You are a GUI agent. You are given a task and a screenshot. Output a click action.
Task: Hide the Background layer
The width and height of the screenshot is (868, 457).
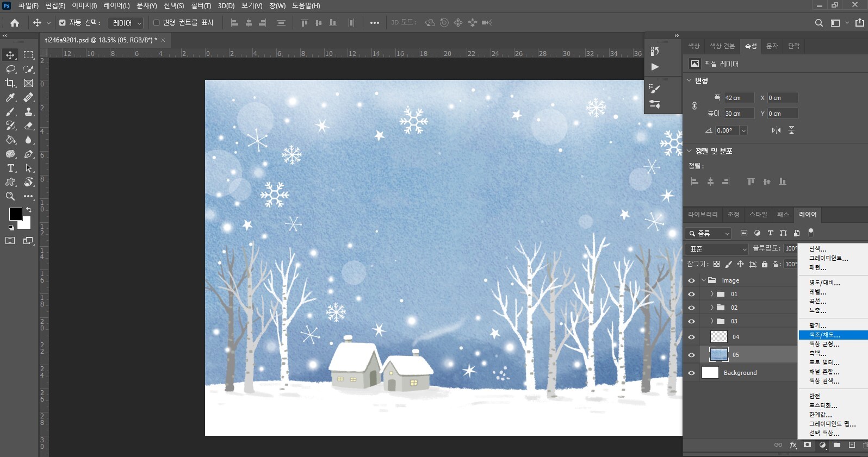coord(692,373)
